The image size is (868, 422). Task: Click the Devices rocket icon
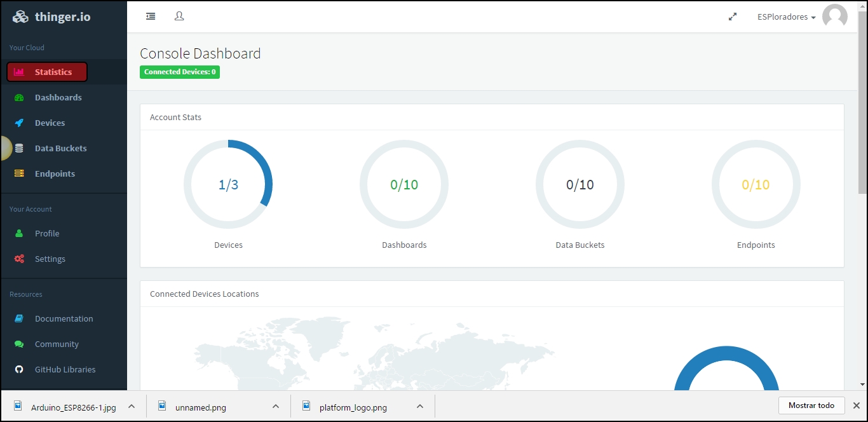coord(19,123)
